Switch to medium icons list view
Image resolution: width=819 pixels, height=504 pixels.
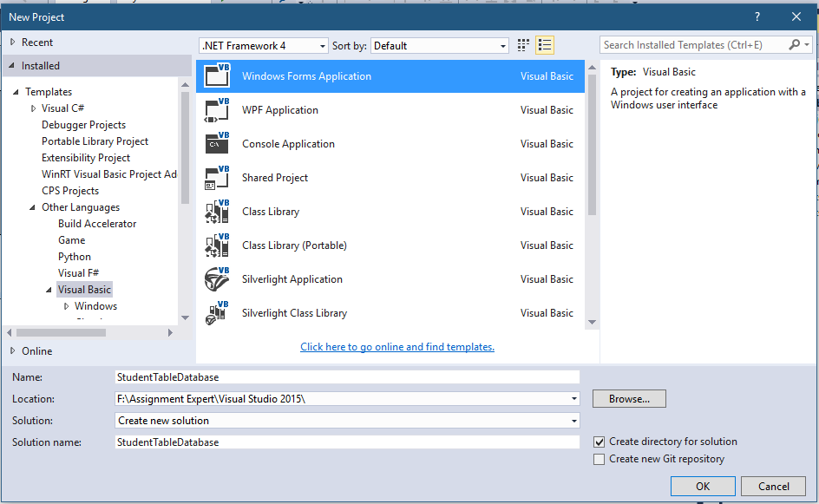545,45
